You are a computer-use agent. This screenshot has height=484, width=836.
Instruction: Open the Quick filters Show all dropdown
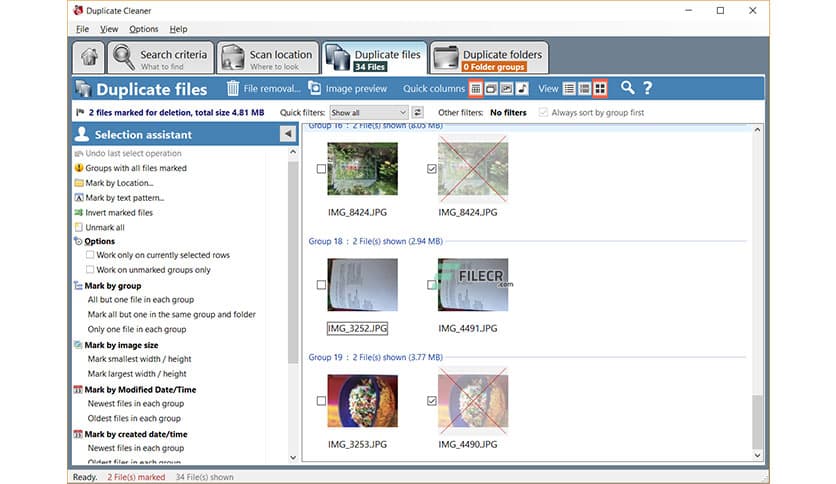coord(369,112)
